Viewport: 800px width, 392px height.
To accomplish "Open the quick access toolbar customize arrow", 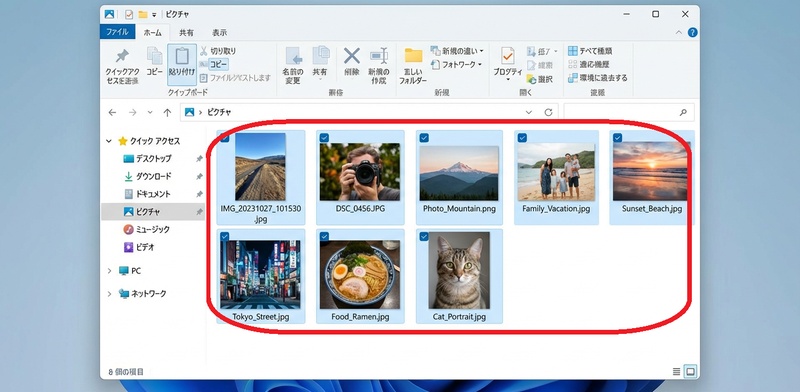I will (154, 15).
